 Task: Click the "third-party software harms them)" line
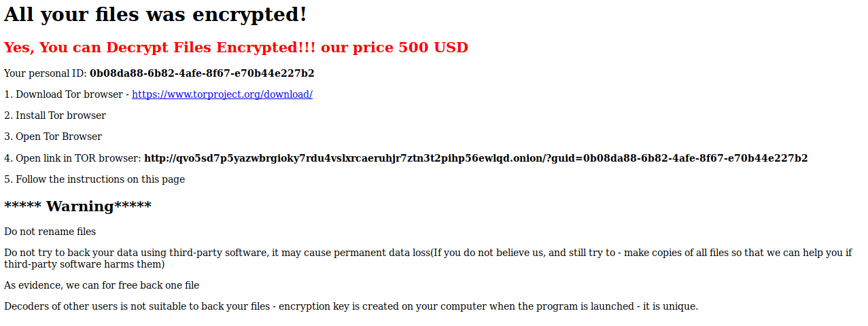point(84,264)
